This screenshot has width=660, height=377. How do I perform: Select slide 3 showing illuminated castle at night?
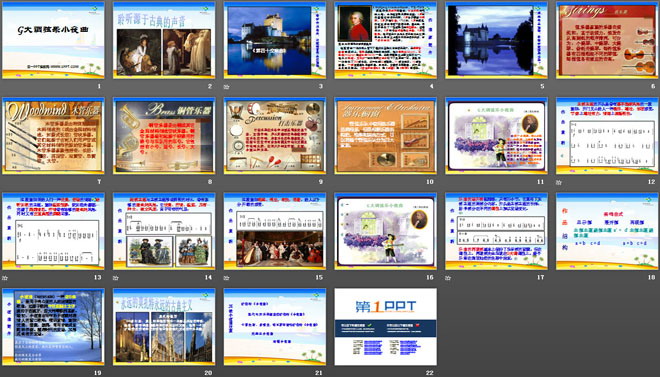point(275,40)
